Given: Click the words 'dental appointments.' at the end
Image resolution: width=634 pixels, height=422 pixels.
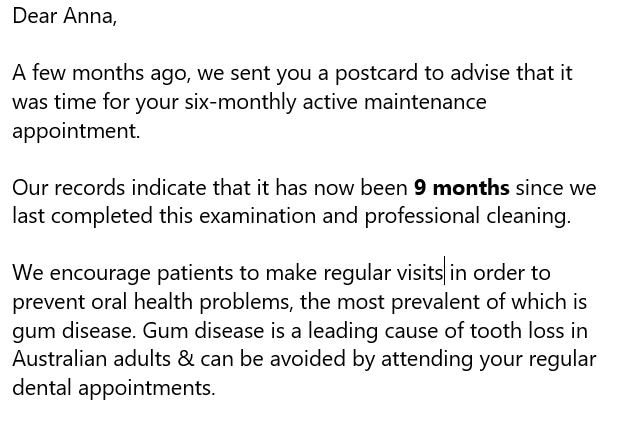Looking at the screenshot, I should click(114, 388).
